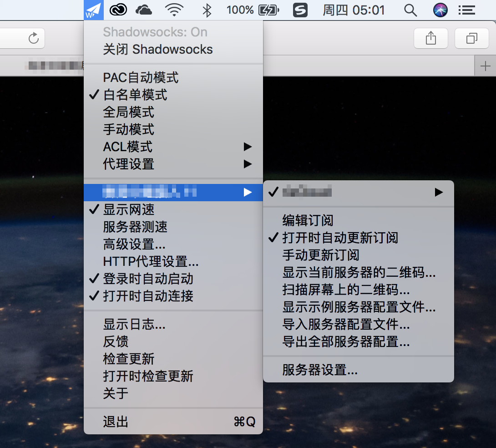Click the Safari reload page button

click(x=34, y=38)
